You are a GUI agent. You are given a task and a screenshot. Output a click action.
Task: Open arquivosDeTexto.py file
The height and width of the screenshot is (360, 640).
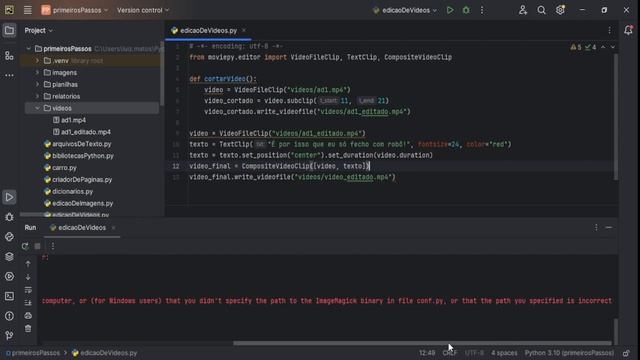[78, 144]
